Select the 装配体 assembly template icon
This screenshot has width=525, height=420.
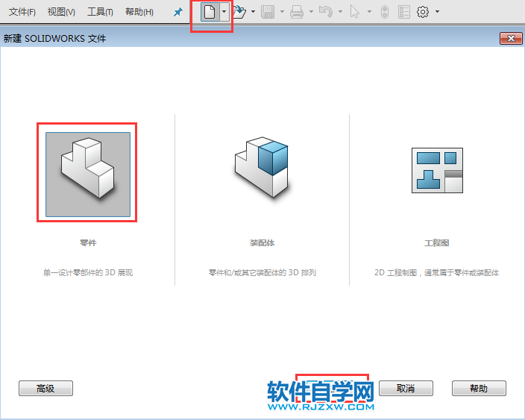coord(262,167)
